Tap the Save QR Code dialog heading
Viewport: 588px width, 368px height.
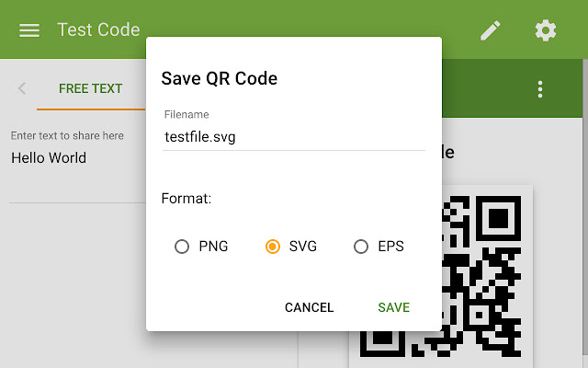(x=220, y=78)
